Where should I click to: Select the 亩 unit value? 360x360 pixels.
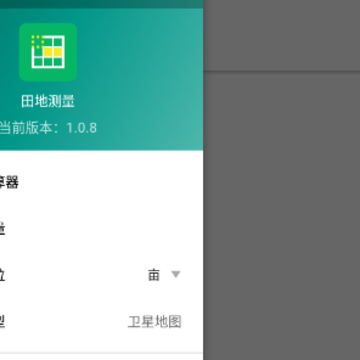click(x=154, y=275)
